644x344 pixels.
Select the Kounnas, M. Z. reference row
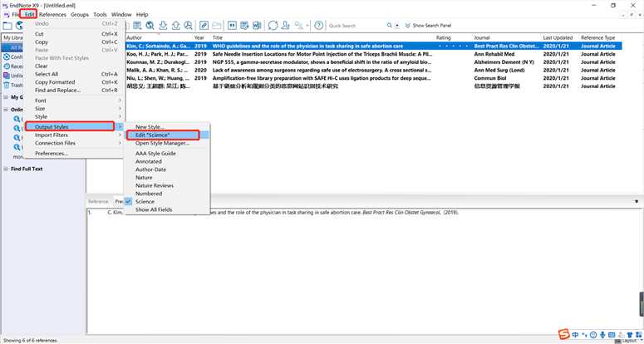tap(373, 62)
